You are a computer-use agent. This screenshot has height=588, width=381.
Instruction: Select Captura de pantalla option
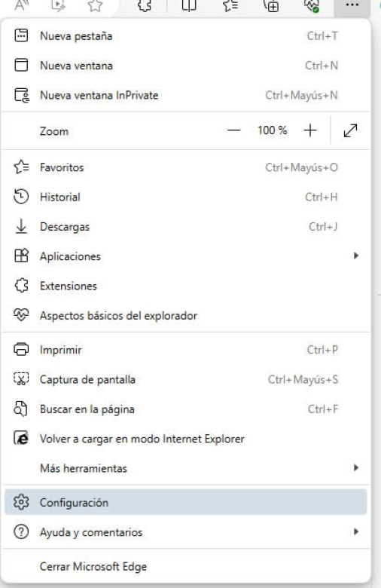[x=186, y=379]
